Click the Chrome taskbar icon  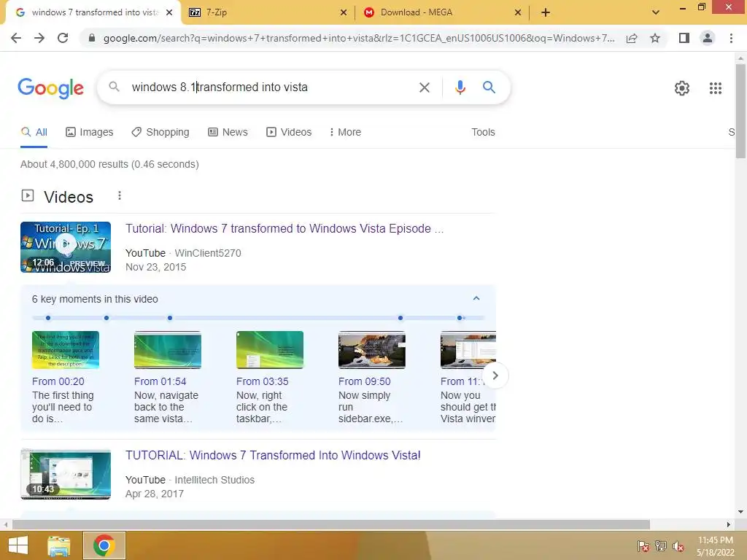tap(104, 545)
